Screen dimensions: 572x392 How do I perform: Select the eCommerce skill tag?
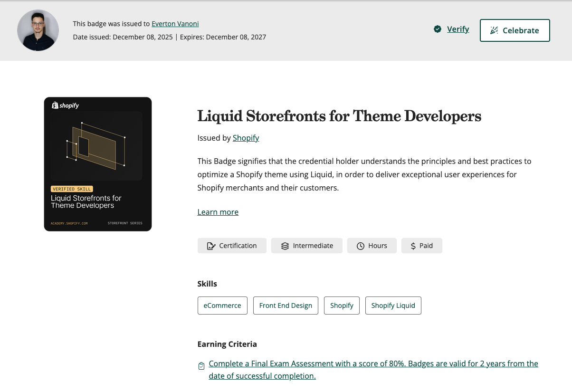point(222,306)
